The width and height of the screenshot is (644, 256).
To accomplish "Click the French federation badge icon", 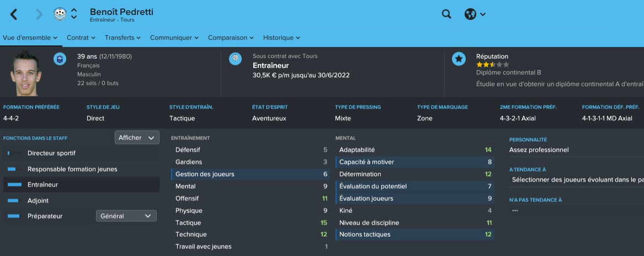I will [60, 58].
